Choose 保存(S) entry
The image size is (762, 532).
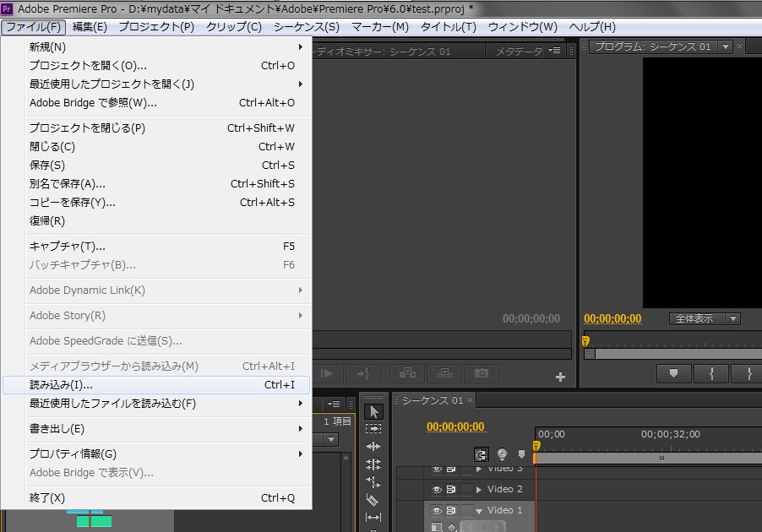(x=156, y=166)
